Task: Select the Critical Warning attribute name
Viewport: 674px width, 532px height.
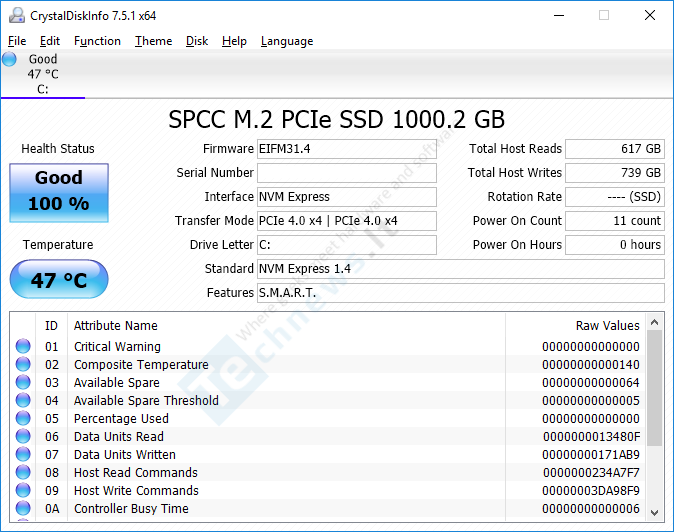Action: 117,346
